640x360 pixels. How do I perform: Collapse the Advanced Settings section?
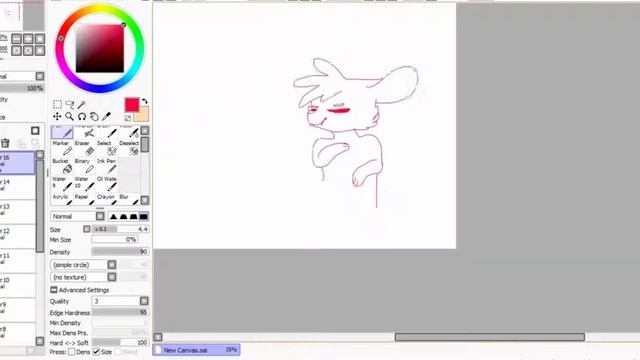click(x=53, y=290)
